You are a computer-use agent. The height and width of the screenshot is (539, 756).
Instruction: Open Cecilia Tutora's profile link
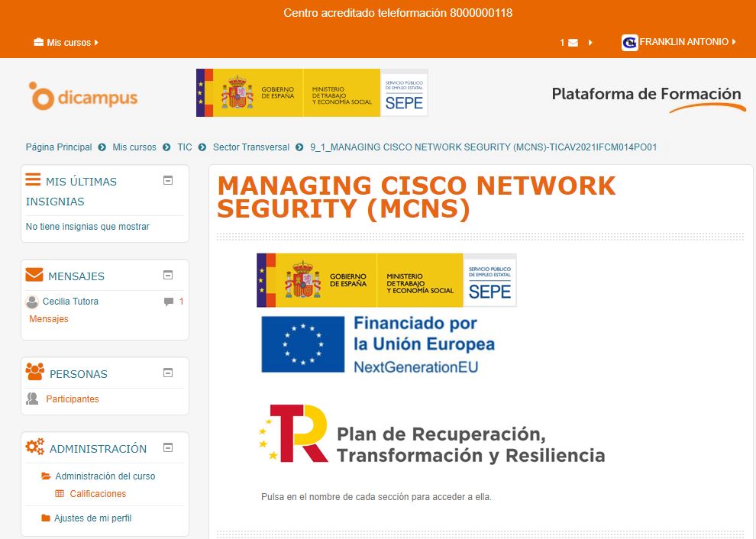[70, 302]
